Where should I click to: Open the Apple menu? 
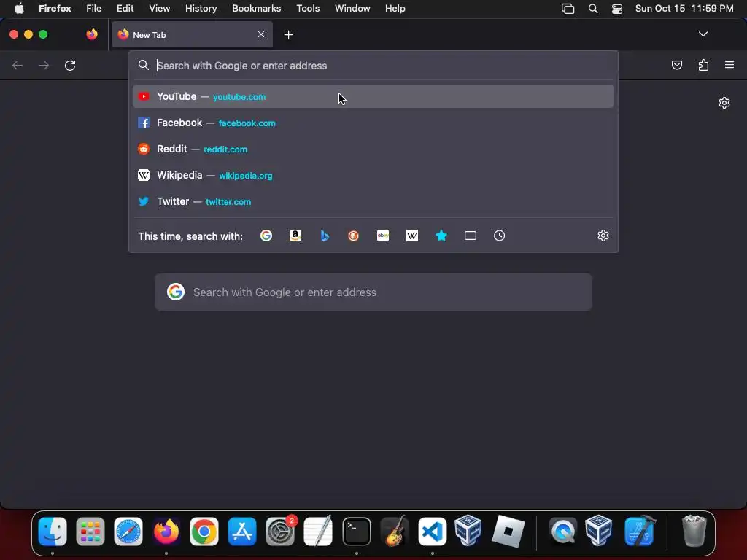[19, 9]
